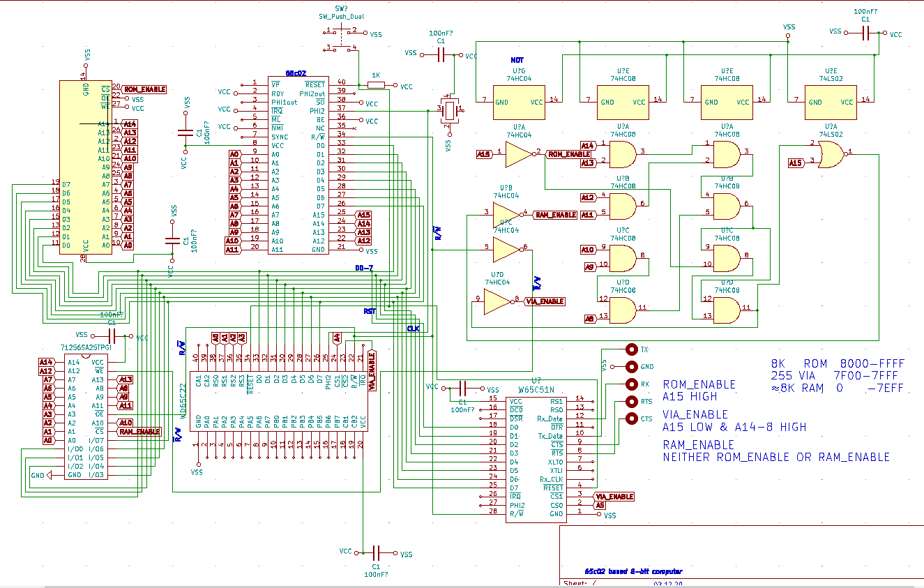Click the '65c02 based 8-bit computer' title text

(x=633, y=571)
